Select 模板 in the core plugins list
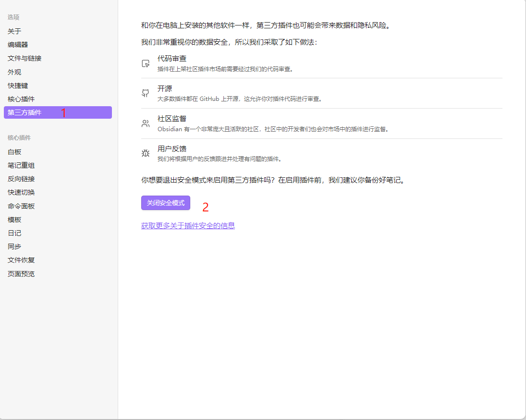 pyautogui.click(x=14, y=219)
